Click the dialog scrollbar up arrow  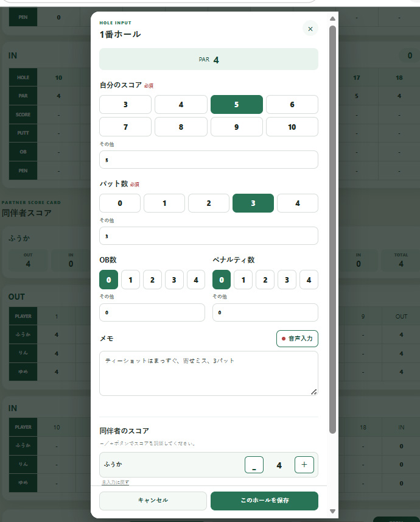coord(332,19)
